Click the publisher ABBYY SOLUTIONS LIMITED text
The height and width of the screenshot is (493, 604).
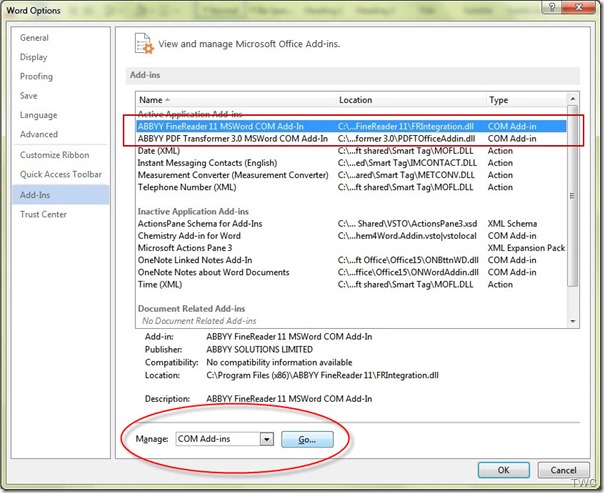pos(259,349)
